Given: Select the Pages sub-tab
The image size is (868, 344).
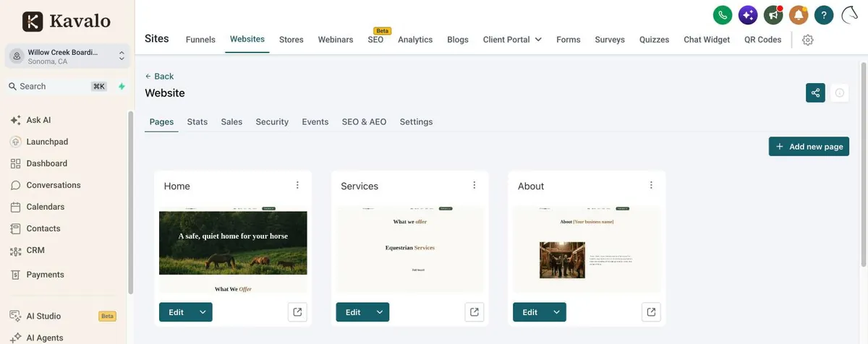Looking at the screenshot, I should tap(161, 122).
